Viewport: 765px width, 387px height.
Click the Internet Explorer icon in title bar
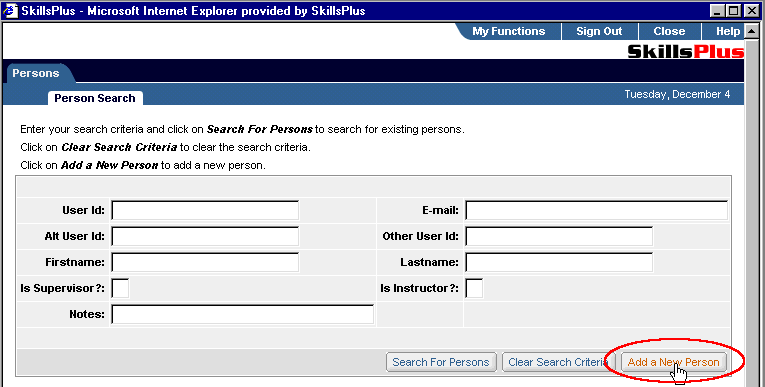pyautogui.click(x=10, y=10)
